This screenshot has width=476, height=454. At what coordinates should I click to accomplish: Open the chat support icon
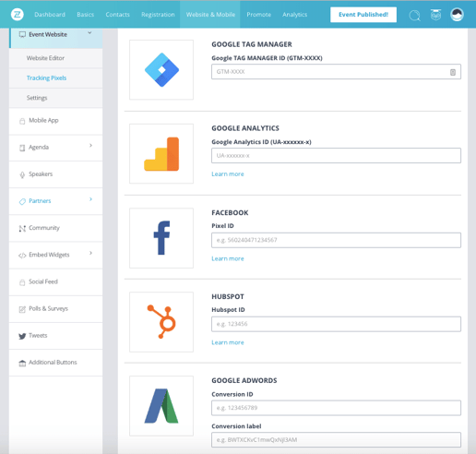click(414, 15)
